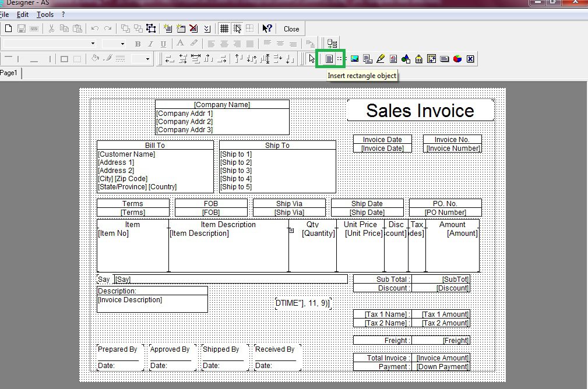Click the Undo arrow icon
Viewport: 588px width, 389px height.
point(95,29)
